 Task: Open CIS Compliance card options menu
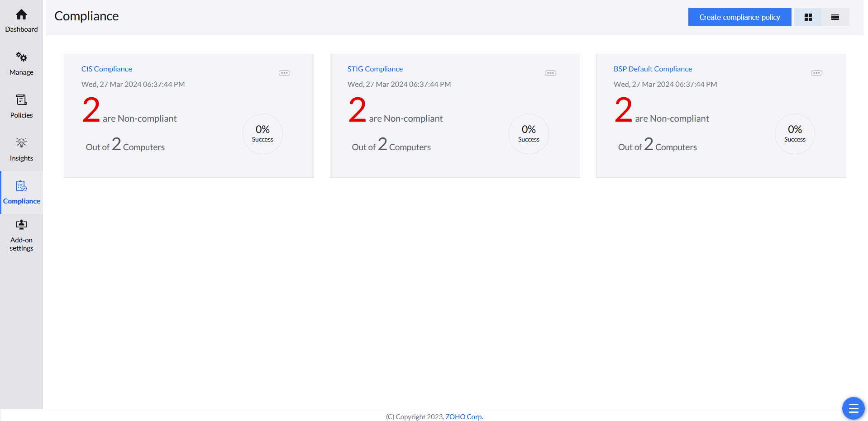click(x=284, y=73)
